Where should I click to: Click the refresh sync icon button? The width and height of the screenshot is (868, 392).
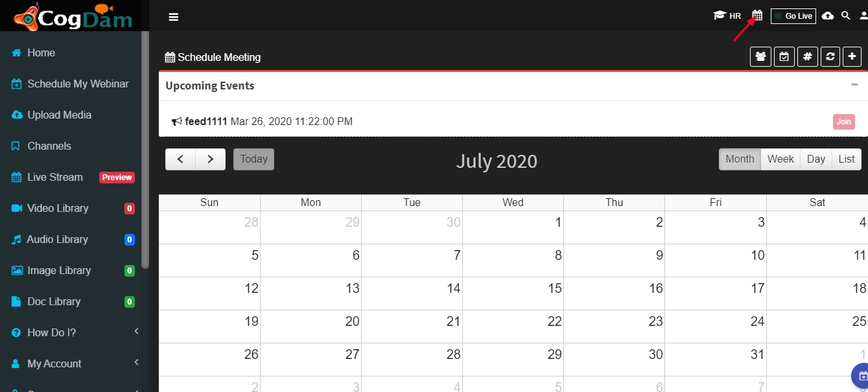click(x=830, y=56)
